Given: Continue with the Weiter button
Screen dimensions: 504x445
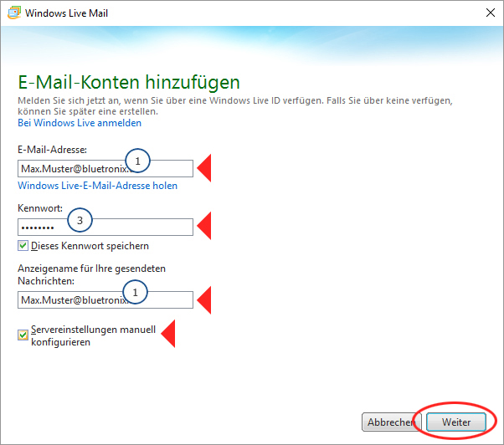Looking at the screenshot, I should pos(456,422).
